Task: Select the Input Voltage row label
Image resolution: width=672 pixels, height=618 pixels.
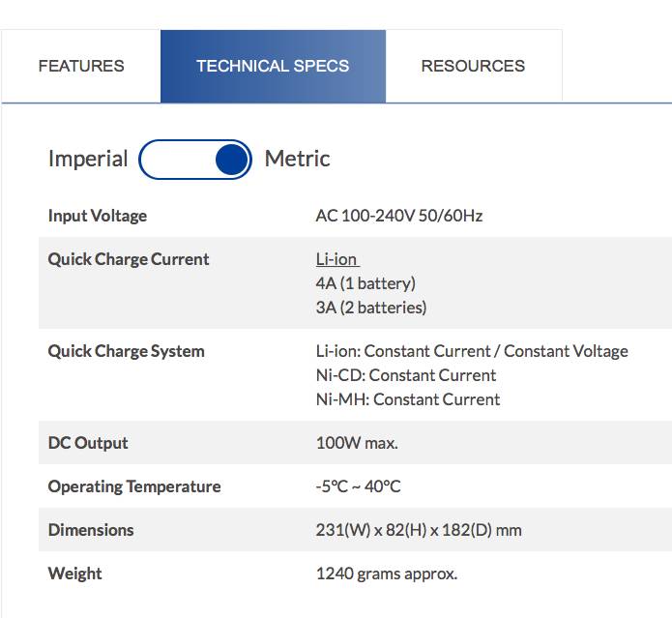Action: coord(98,216)
